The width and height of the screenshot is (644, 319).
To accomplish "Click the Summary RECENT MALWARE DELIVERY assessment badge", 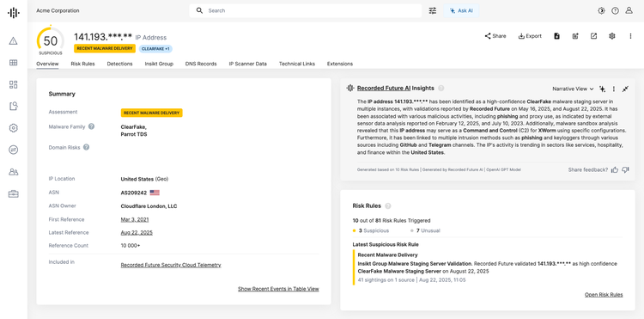I will 151,113.
